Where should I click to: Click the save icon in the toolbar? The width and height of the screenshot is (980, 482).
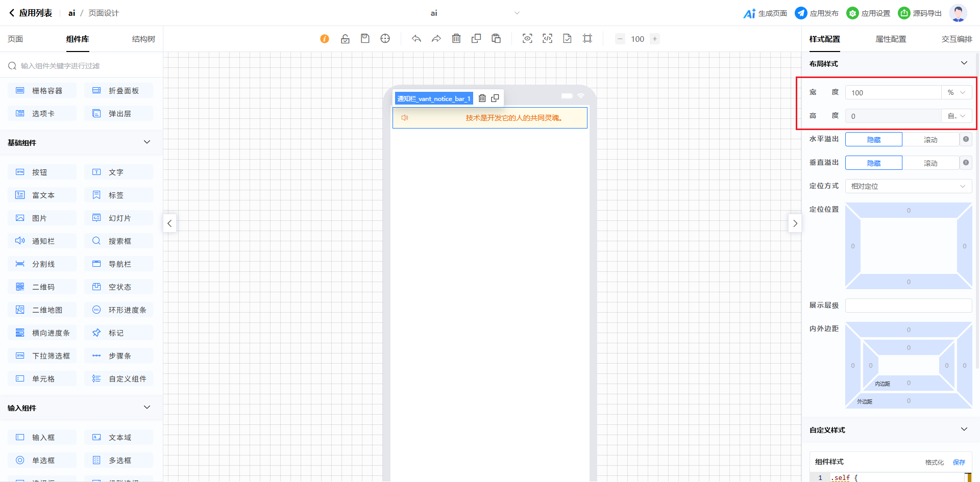(365, 39)
